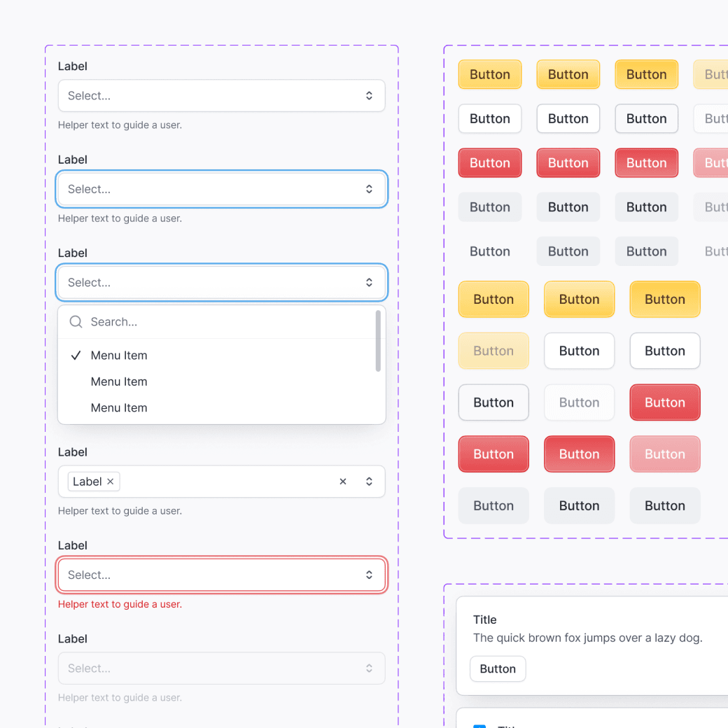Remove the Label tag with its small x
Image resolution: width=728 pixels, height=728 pixels.
(111, 482)
